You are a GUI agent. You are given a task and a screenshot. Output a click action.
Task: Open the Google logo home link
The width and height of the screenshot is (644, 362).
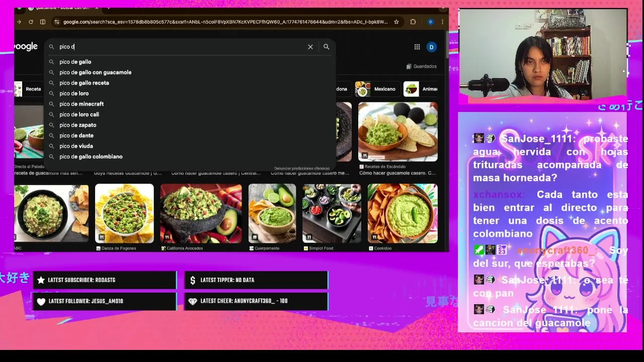[26, 47]
